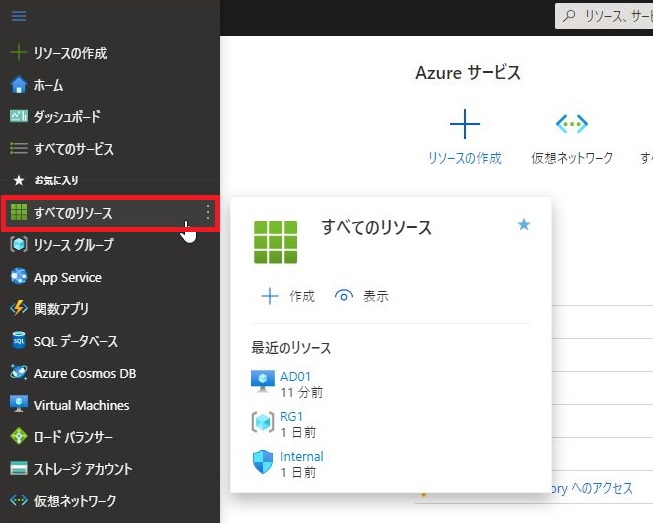This screenshot has width=653, height=523.
Task: Click the Internal shield icon
Action: [x=262, y=462]
